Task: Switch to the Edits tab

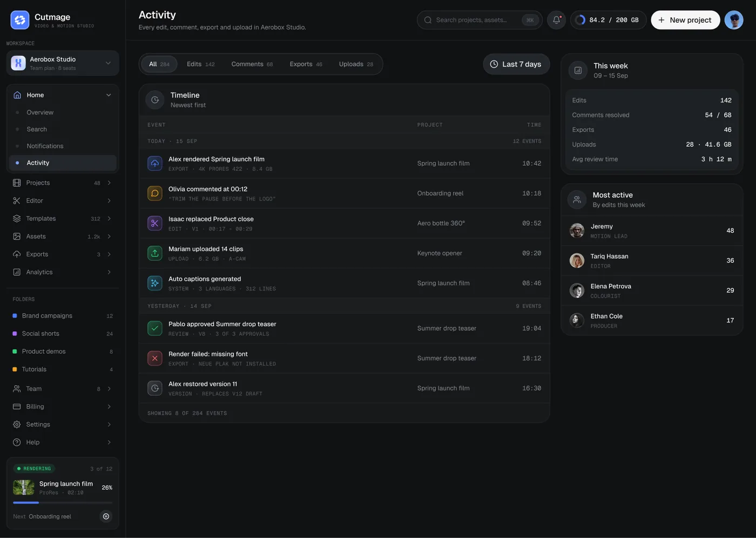Action: pos(200,64)
